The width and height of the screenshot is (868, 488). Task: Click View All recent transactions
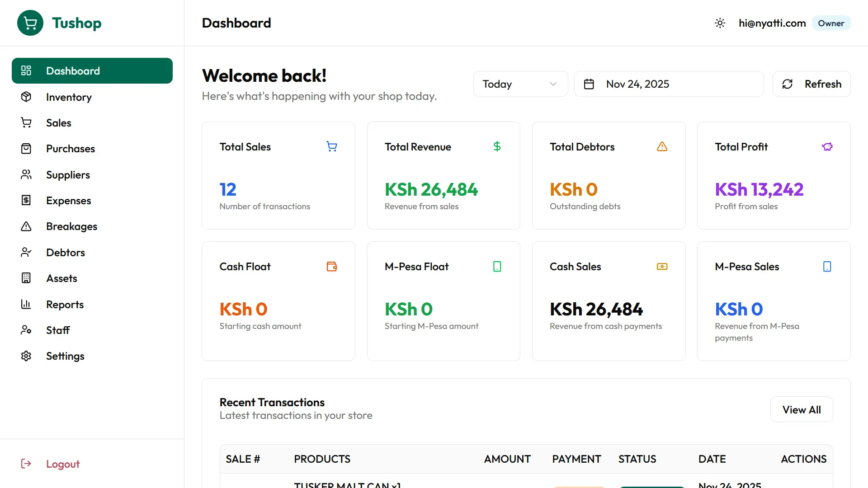(801, 409)
